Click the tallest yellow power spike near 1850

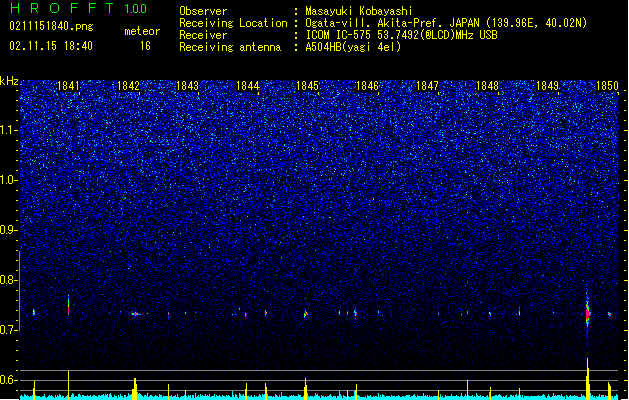(588, 378)
